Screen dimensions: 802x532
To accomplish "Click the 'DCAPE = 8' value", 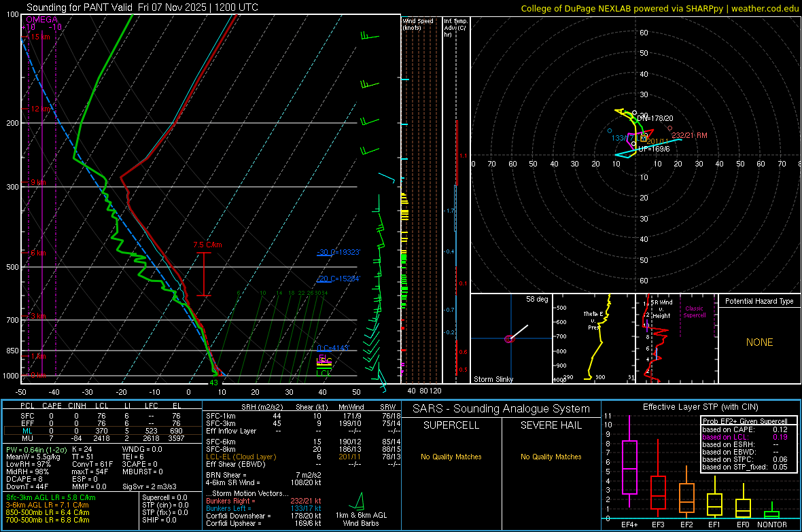I will tap(24, 479).
